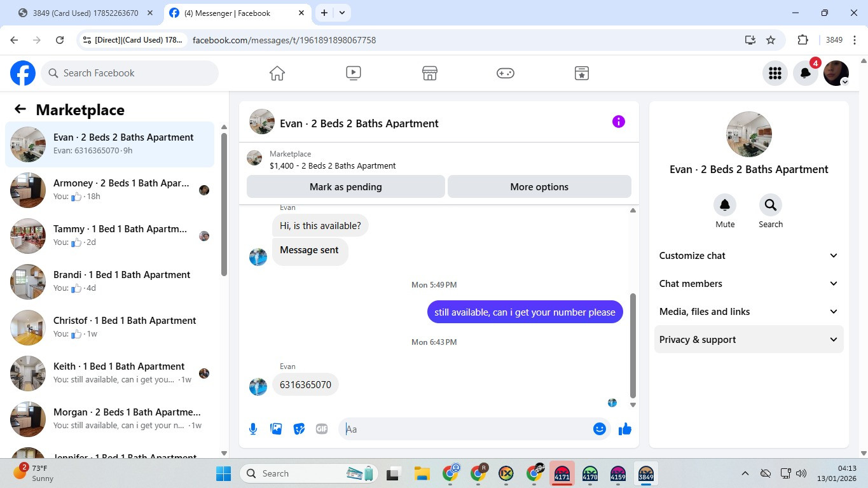This screenshot has width=868, height=488.
Task: Open volume control in system tray
Action: [x=801, y=473]
